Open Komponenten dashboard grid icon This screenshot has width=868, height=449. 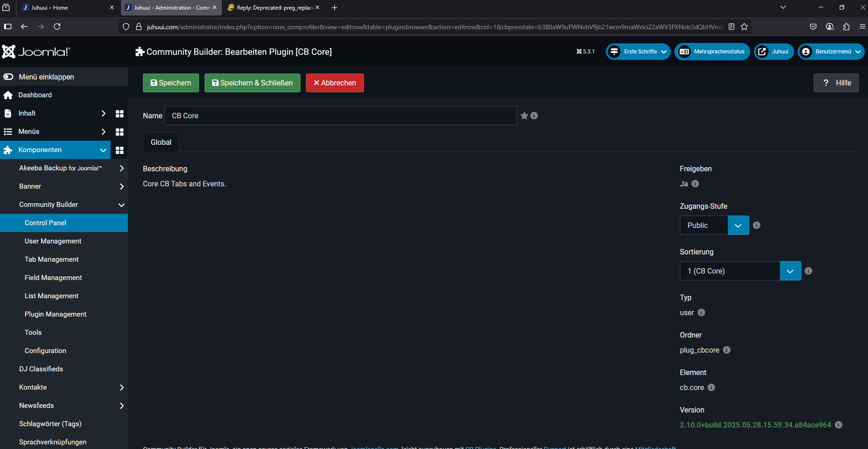pos(120,150)
